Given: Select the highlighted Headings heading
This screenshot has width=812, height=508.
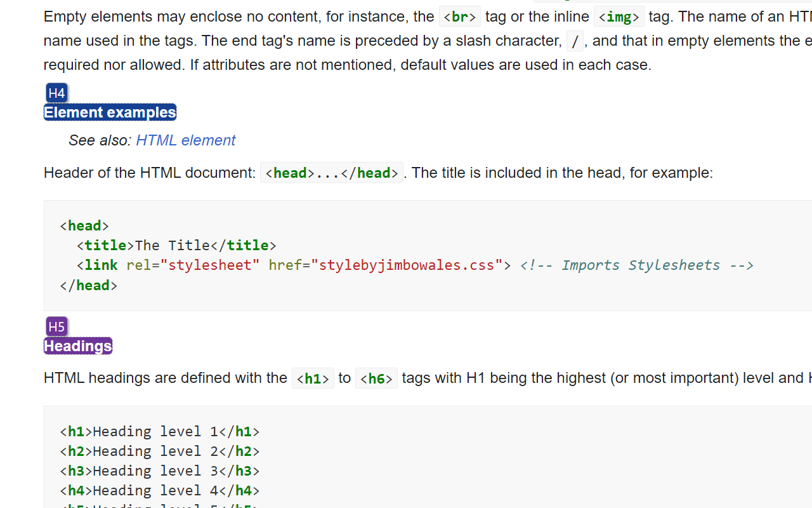Looking at the screenshot, I should [x=77, y=346].
